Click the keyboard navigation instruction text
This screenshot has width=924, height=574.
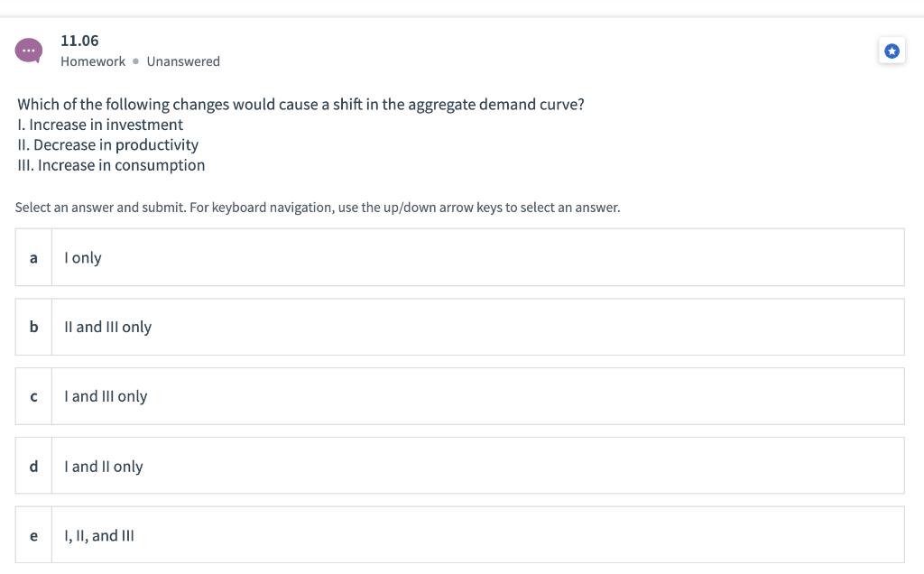click(318, 207)
